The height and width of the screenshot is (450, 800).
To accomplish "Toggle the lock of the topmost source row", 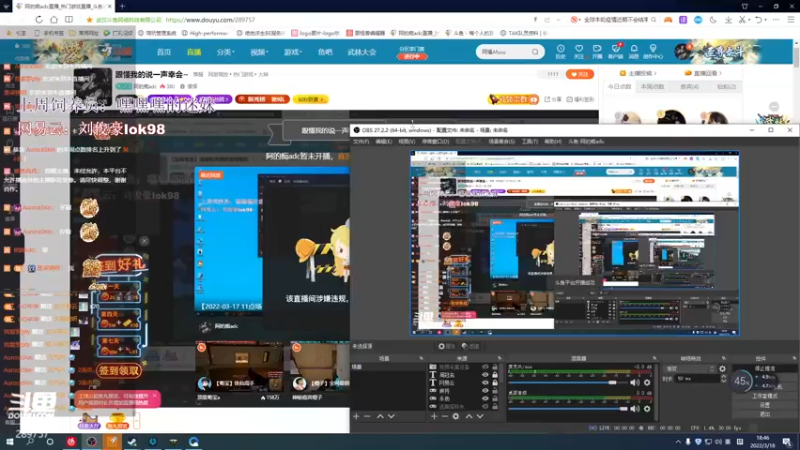I will [494, 367].
